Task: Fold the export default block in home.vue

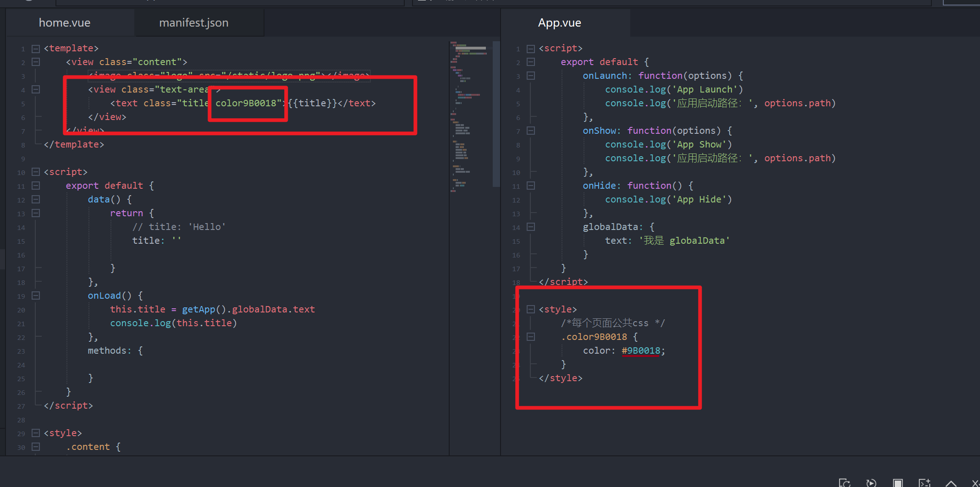Action: point(36,186)
